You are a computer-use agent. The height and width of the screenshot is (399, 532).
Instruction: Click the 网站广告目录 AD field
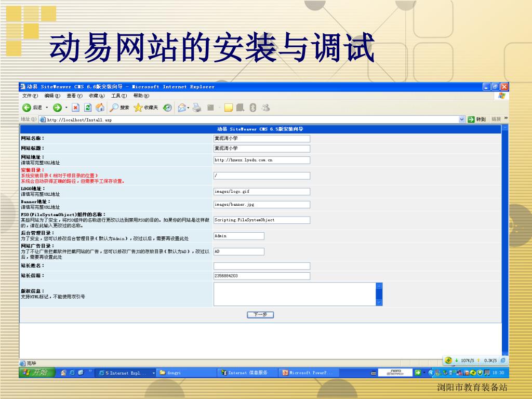[x=239, y=251]
